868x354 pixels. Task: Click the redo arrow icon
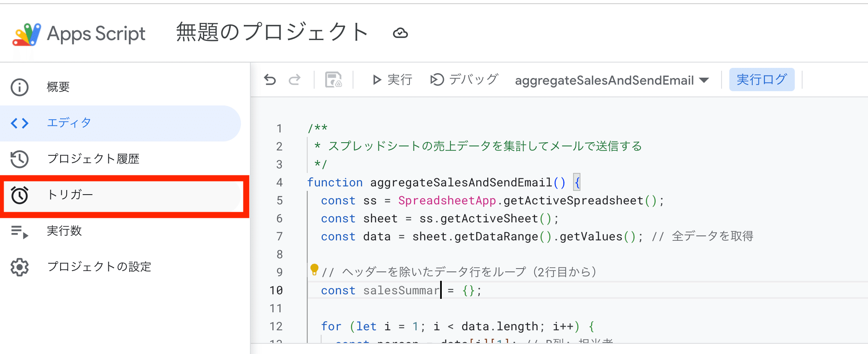tap(295, 79)
